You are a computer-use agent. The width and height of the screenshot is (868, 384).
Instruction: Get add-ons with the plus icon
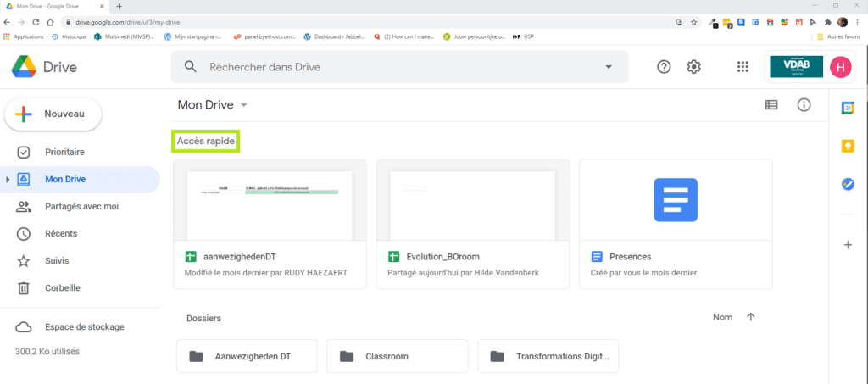848,245
